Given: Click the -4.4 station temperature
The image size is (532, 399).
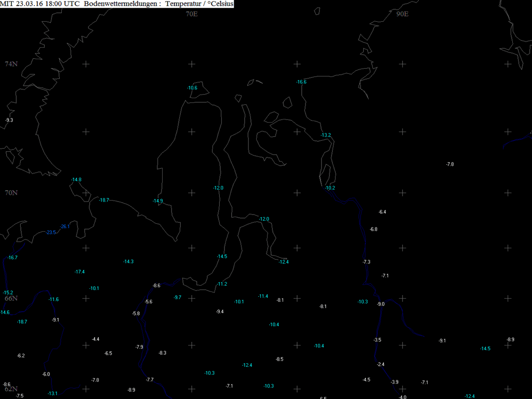Looking at the screenshot, I should click(96, 339).
